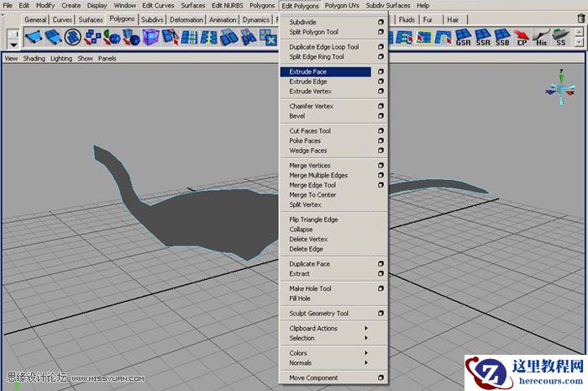This screenshot has width=588, height=391.
Task: Open the Extrude Face option box
Action: 381,71
